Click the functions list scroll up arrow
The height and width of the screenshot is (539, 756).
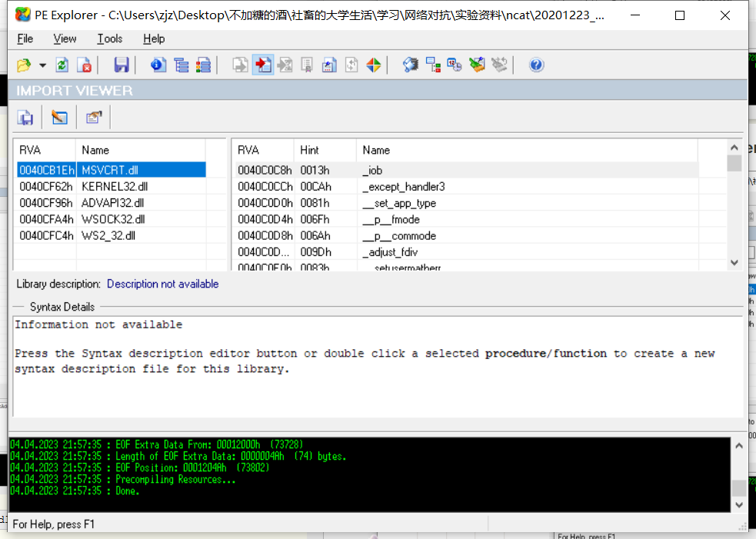(734, 148)
